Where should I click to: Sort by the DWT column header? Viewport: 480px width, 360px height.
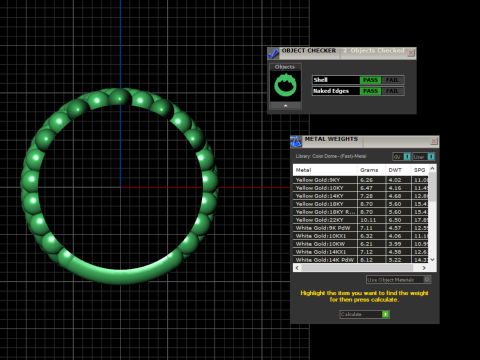398,170
